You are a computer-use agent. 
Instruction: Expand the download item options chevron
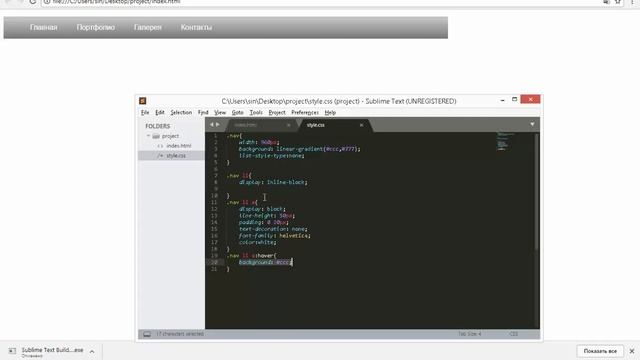(x=92, y=351)
